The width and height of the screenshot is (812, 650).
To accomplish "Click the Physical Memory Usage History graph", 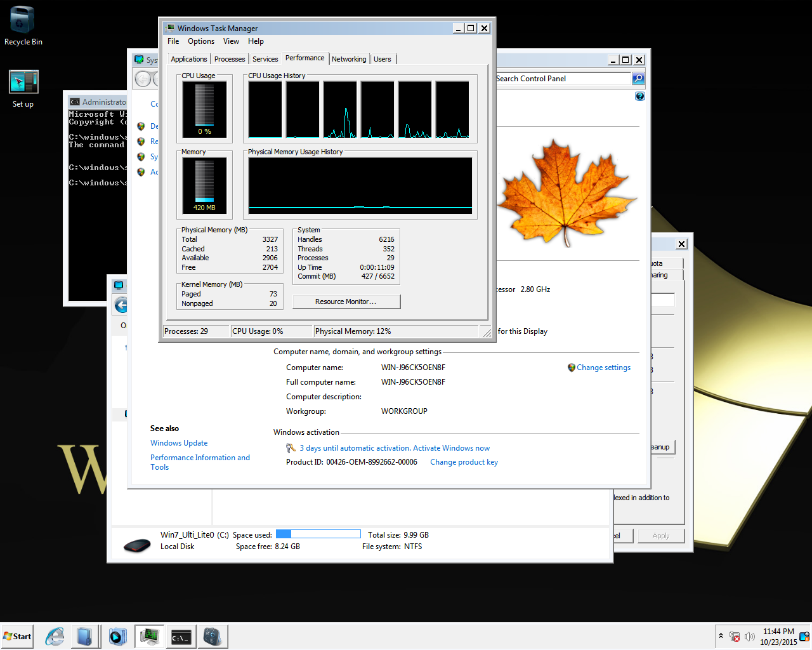I will [x=360, y=185].
